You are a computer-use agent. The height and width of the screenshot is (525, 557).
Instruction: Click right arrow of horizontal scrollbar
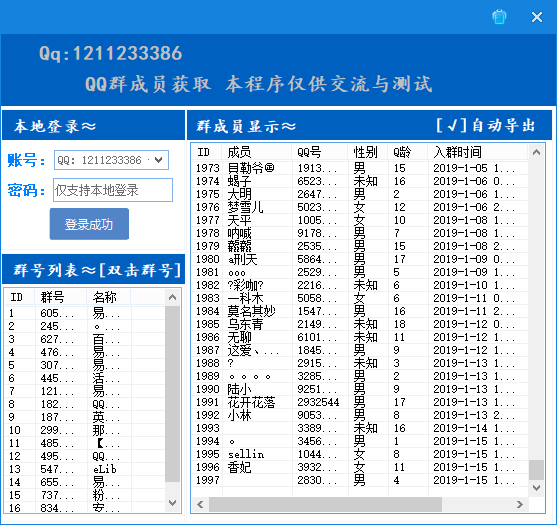pyautogui.click(x=520, y=504)
